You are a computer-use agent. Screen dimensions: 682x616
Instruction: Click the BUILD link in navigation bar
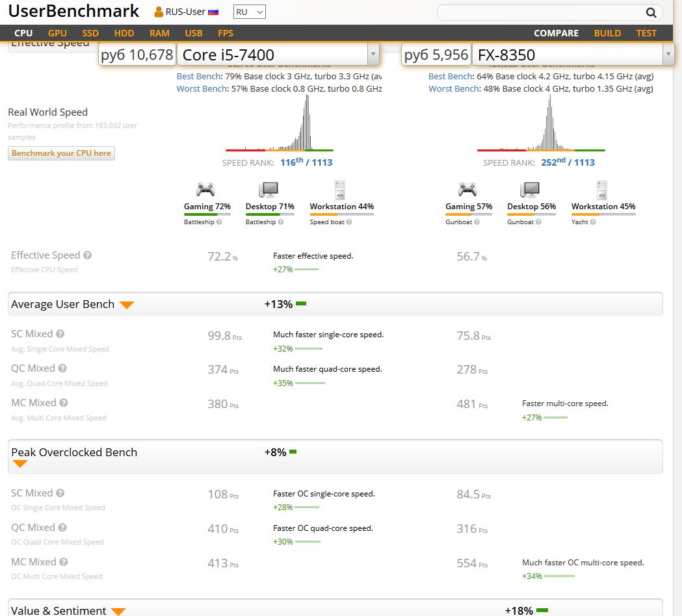[607, 33]
